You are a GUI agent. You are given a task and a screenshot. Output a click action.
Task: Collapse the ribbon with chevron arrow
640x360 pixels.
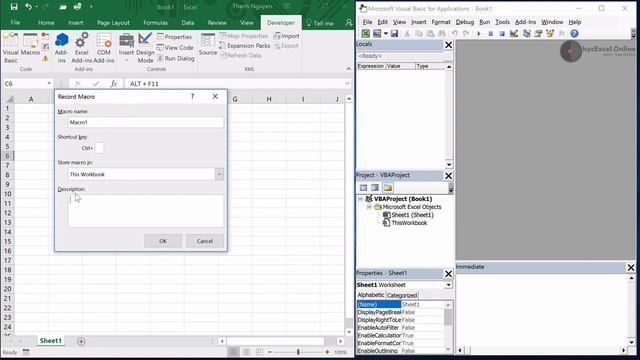(348, 69)
